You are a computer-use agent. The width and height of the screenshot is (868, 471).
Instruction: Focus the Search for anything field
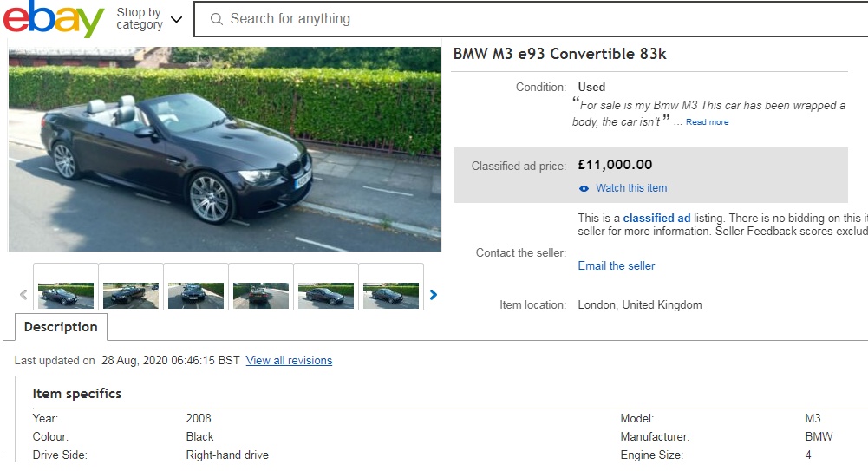pos(520,19)
